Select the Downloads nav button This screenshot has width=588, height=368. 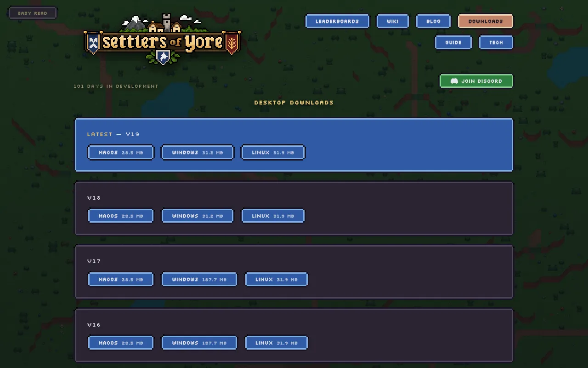(x=486, y=21)
